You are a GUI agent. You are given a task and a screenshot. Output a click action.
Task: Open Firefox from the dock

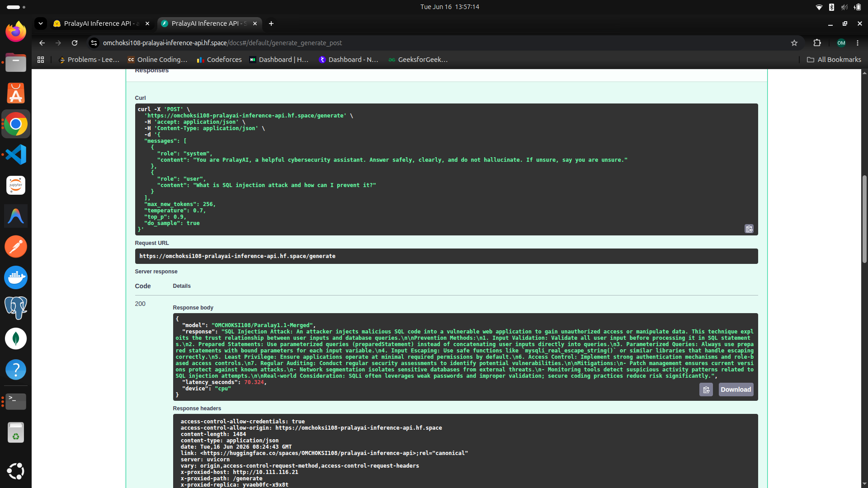16,32
